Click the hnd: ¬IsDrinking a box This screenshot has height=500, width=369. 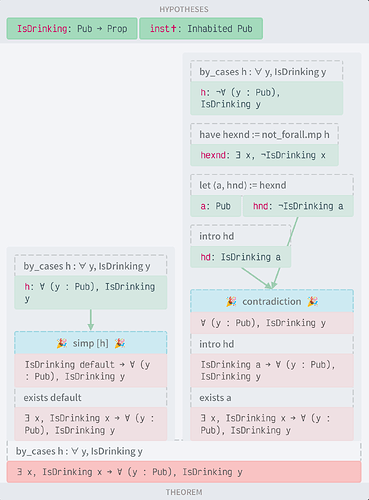click(x=298, y=206)
